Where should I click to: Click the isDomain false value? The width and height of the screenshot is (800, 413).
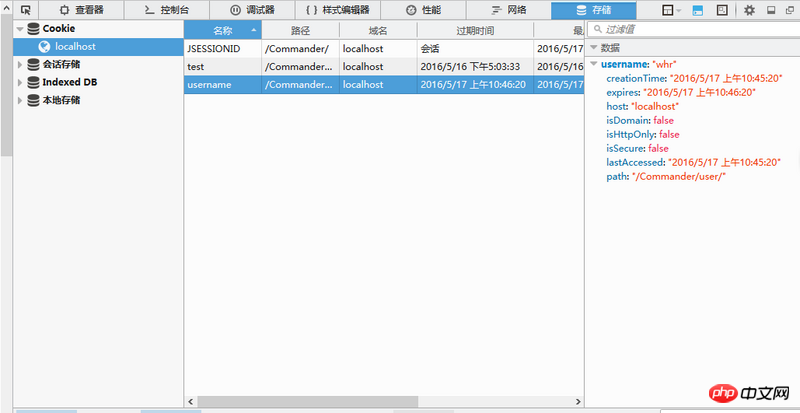click(x=664, y=120)
